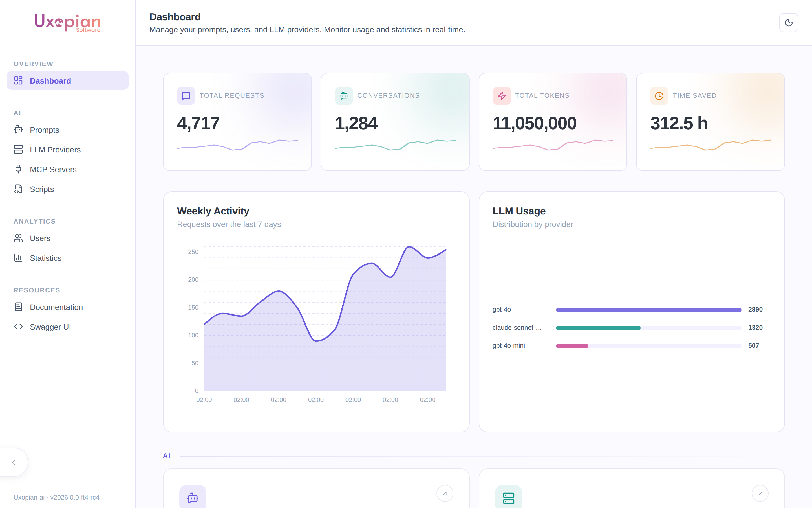Click the Total Requests sparkline

tap(237, 145)
